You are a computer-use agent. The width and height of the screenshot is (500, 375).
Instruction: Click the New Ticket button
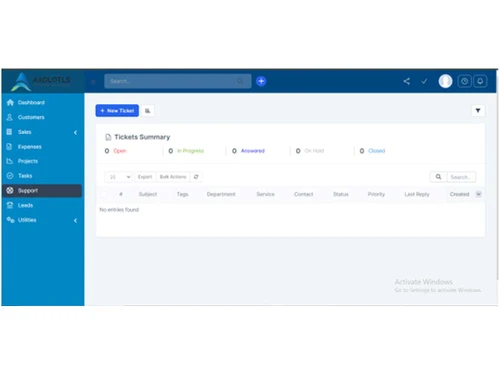(x=117, y=111)
